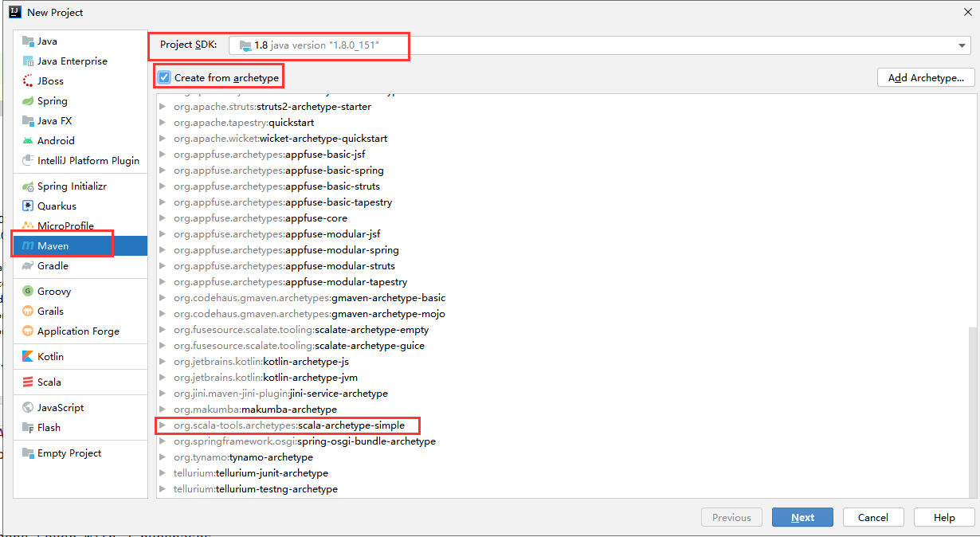Viewport: 980px width, 537px height.
Task: Select the Flash folder icon
Action: 28,428
